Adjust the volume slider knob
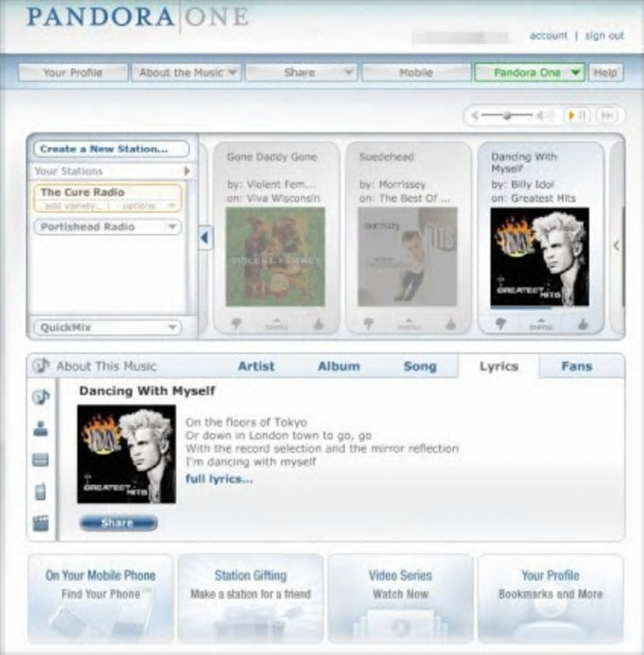Viewport: 644px width, 655px height. (x=507, y=116)
